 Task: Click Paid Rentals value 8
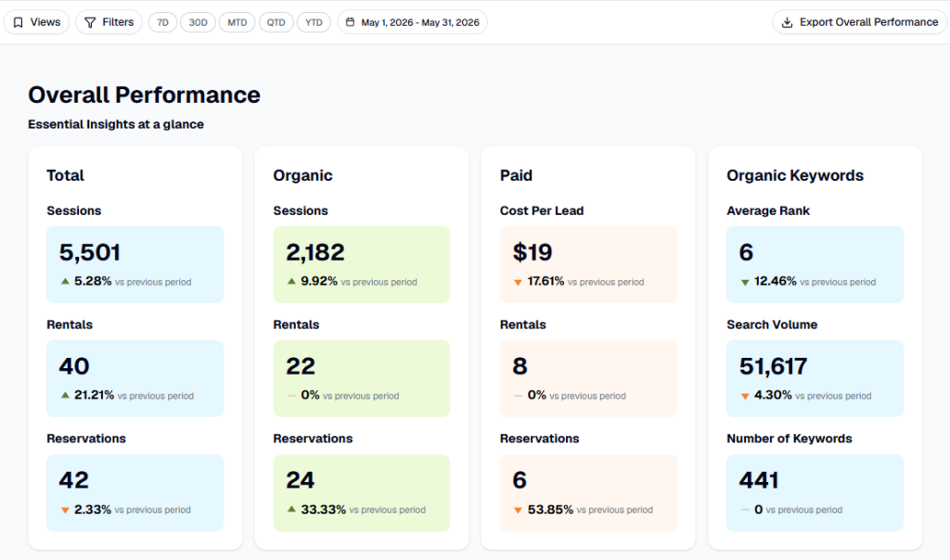pyautogui.click(x=520, y=366)
